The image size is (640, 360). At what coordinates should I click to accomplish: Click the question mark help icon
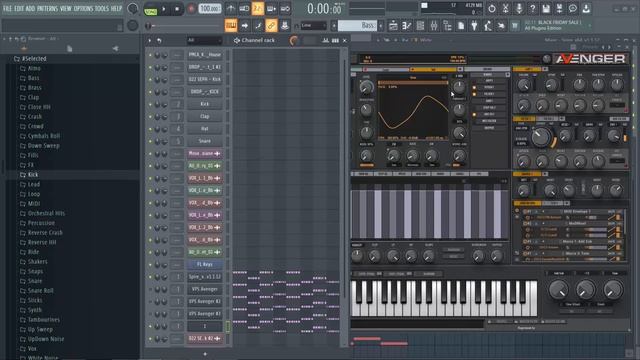point(532,9)
